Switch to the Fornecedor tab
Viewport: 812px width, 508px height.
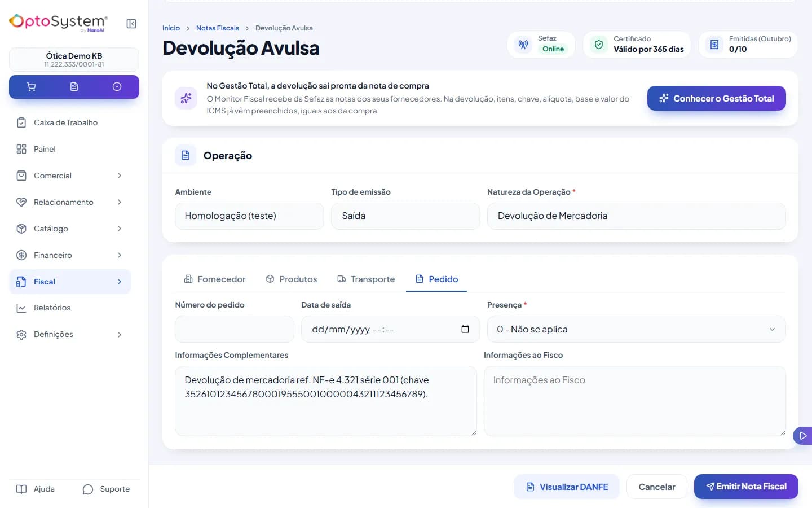coord(215,279)
